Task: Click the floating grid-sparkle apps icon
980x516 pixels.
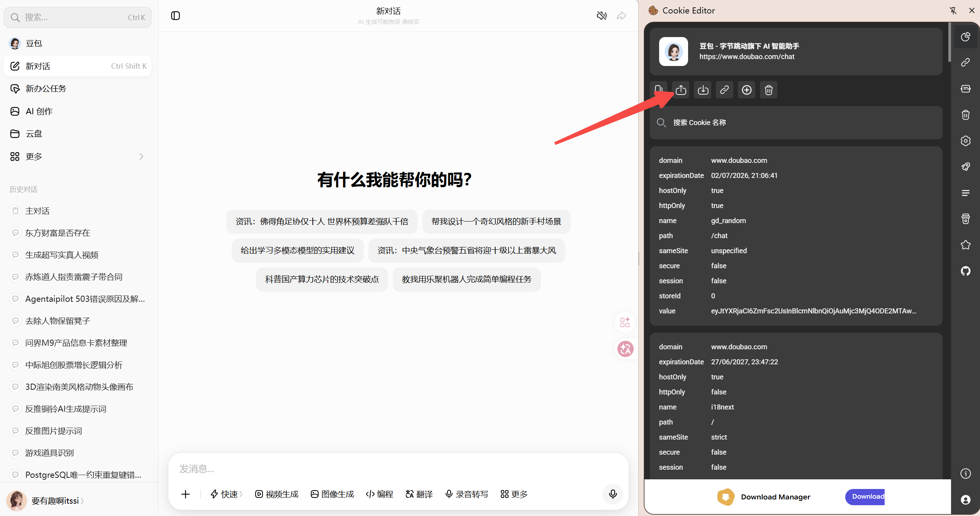Action: click(x=625, y=322)
